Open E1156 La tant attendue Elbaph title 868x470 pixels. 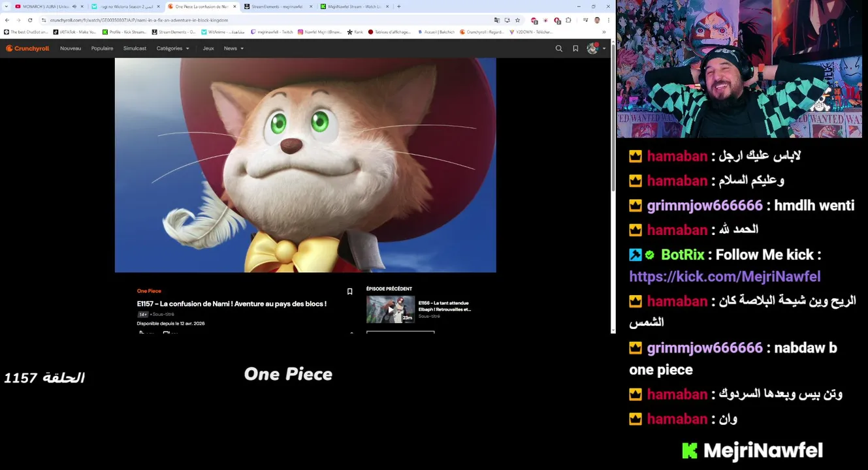(445, 306)
